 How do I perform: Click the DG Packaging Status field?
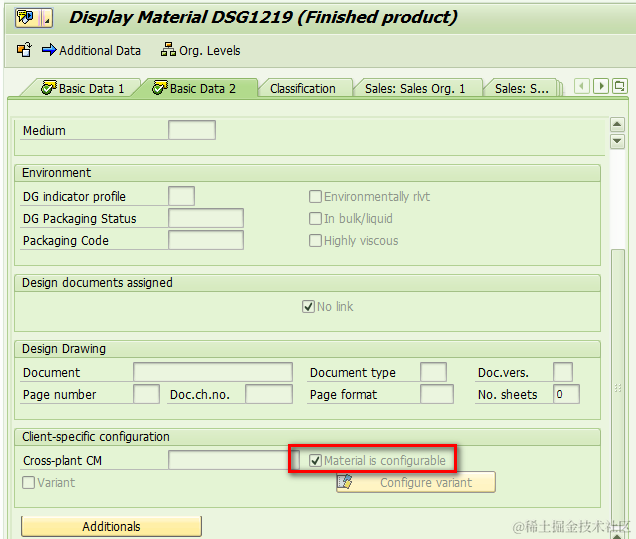point(206,218)
